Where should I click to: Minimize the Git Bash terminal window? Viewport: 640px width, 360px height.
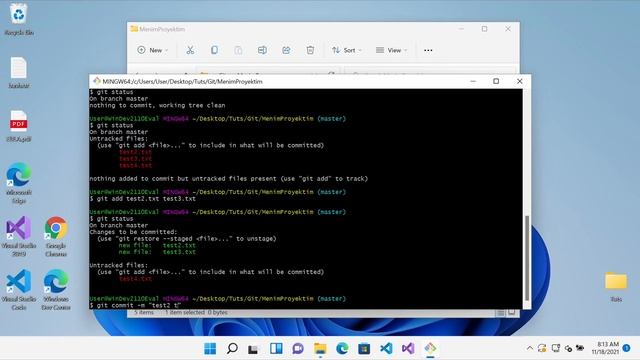(x=473, y=81)
